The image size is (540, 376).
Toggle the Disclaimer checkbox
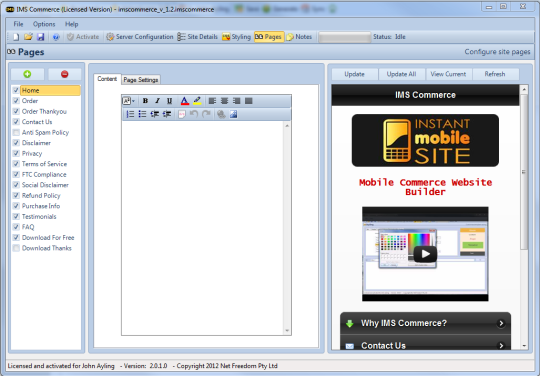tap(16, 143)
